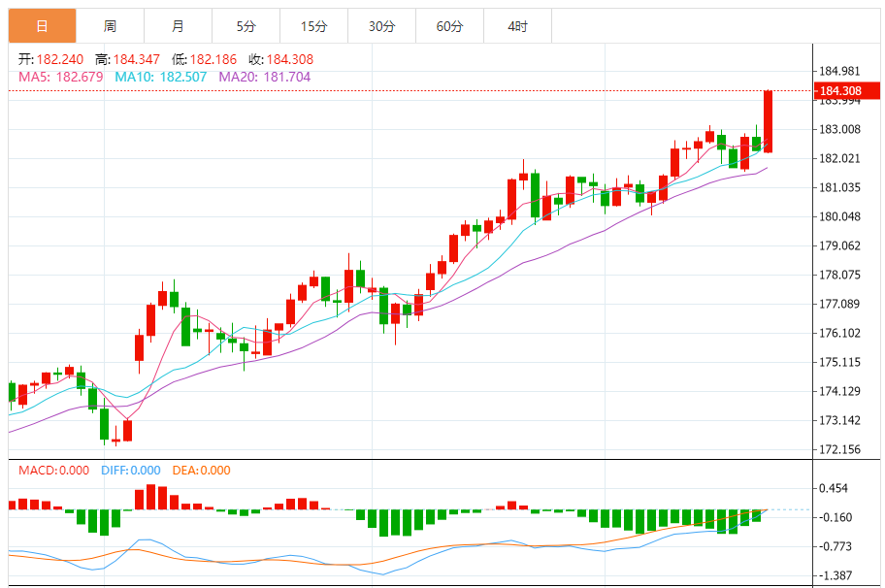The width and height of the screenshot is (885, 588).
Task: Switch to the 月 monthly tab
Action: (178, 26)
